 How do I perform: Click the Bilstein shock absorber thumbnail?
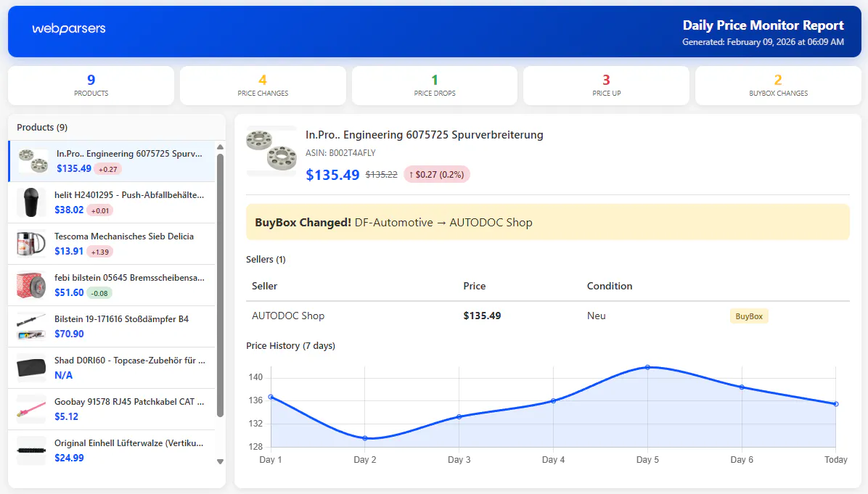point(31,326)
